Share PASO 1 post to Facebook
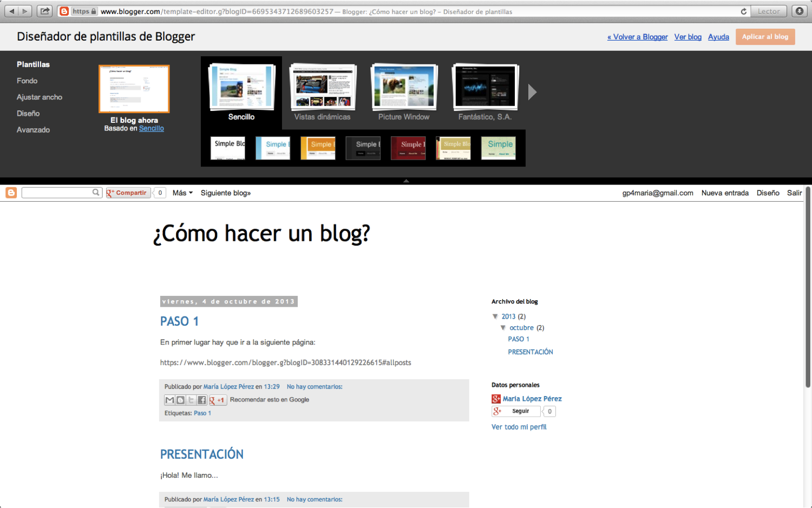This screenshot has height=508, width=812. point(202,400)
